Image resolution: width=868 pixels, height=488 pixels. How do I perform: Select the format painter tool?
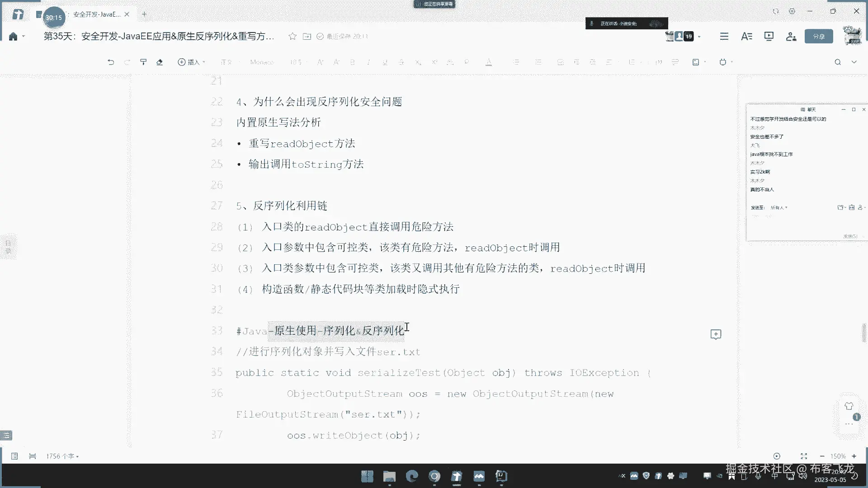pyautogui.click(x=143, y=62)
